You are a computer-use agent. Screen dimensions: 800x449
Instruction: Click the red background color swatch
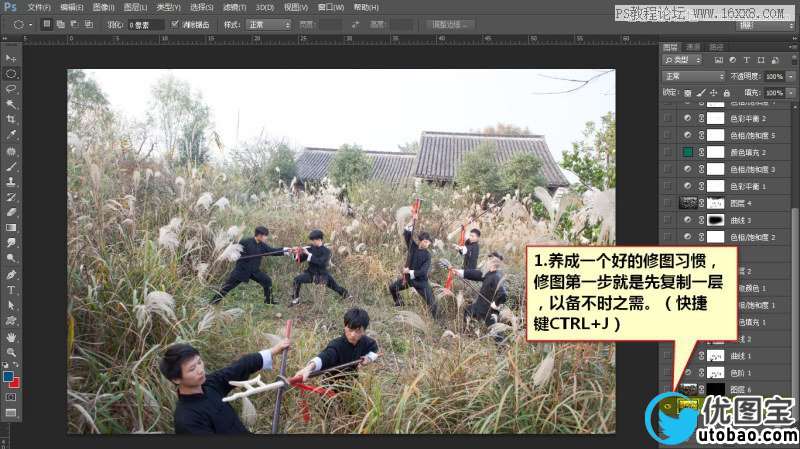[x=14, y=383]
